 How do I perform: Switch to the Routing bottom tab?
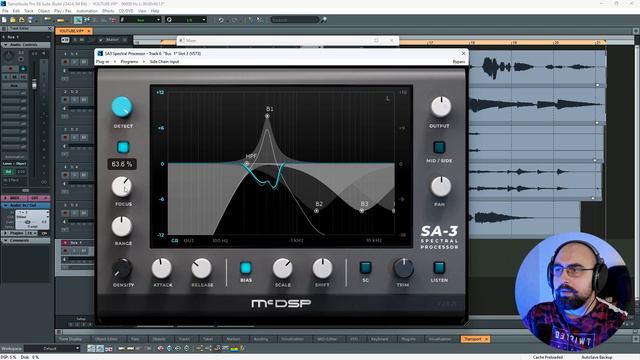click(x=261, y=339)
